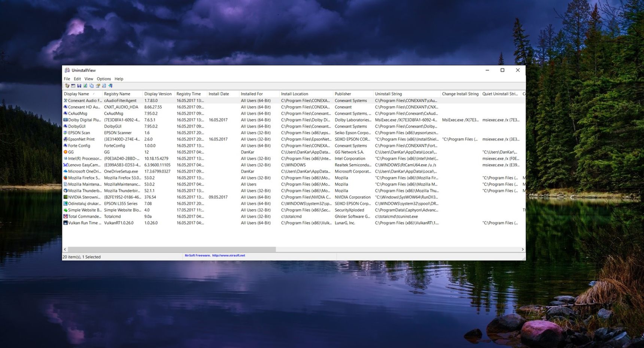Click the UninstallView title bar app icon
This screenshot has height=348, width=644.
point(67,70)
